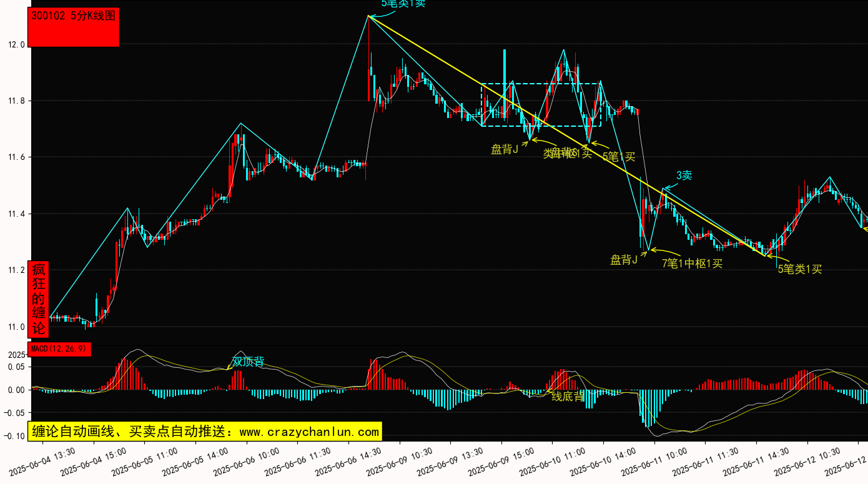Click the 双顶背 label in MACD panel
The image size is (868, 484).
click(x=248, y=362)
